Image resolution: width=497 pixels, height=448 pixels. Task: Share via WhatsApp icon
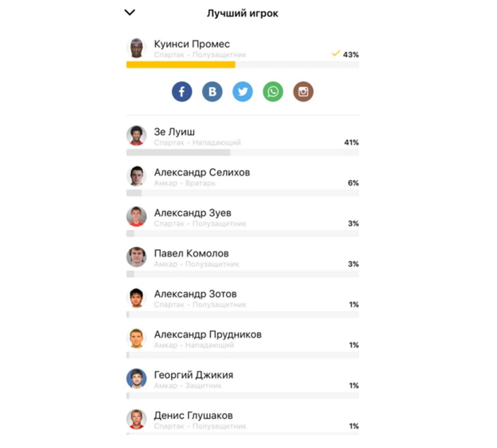click(x=273, y=92)
